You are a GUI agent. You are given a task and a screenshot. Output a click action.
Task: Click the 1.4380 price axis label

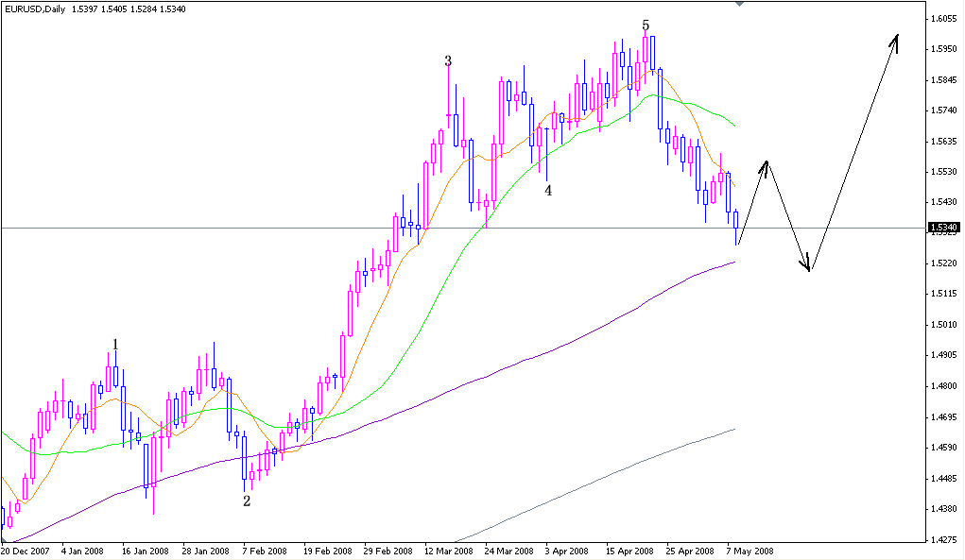[944, 509]
